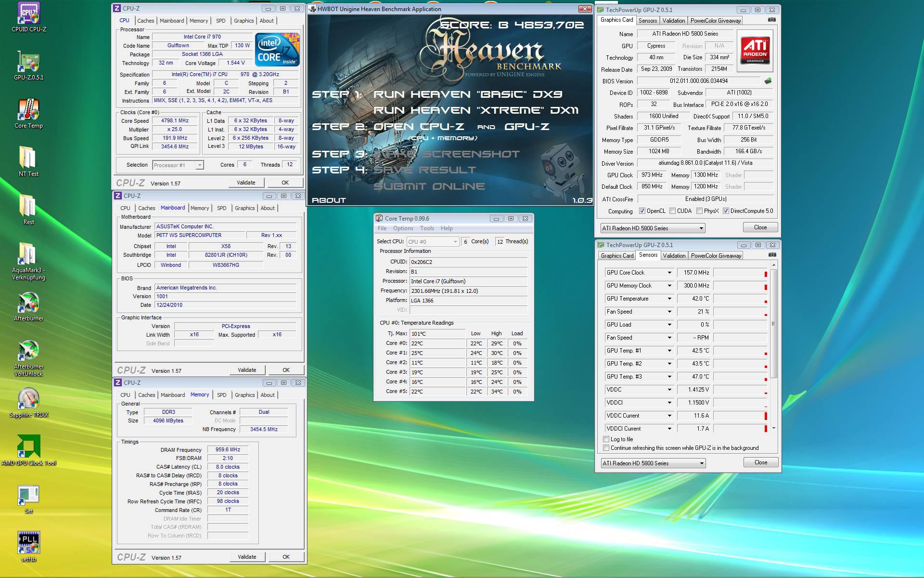Click the BIOS save chip icon in GPU-Z
The width and height of the screenshot is (924, 578).
768,81
